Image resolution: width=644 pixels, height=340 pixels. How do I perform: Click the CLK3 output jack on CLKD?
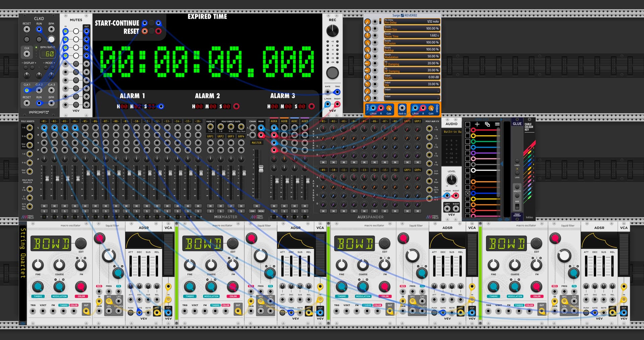[x=51, y=90]
